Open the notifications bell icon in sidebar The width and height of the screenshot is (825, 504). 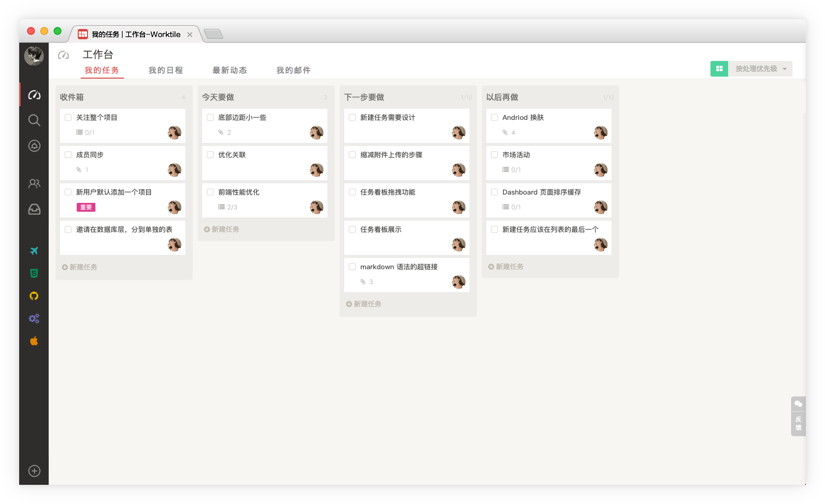click(x=34, y=146)
